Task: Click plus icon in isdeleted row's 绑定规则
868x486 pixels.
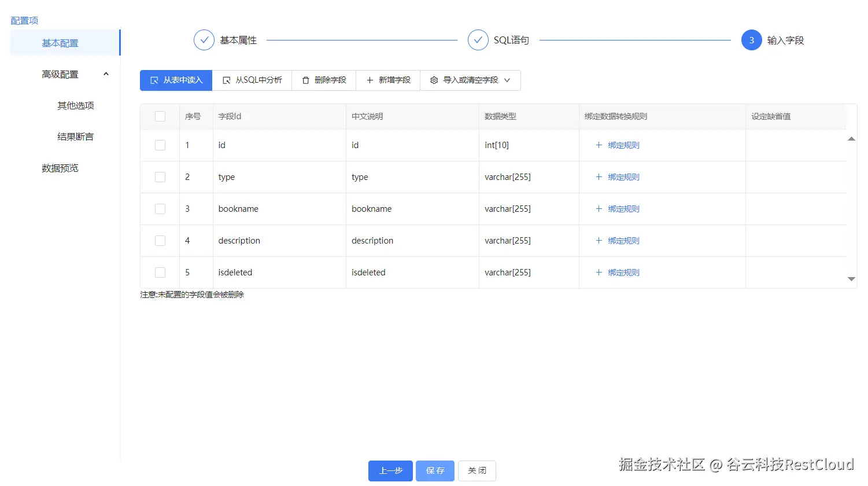Action: pyautogui.click(x=599, y=273)
